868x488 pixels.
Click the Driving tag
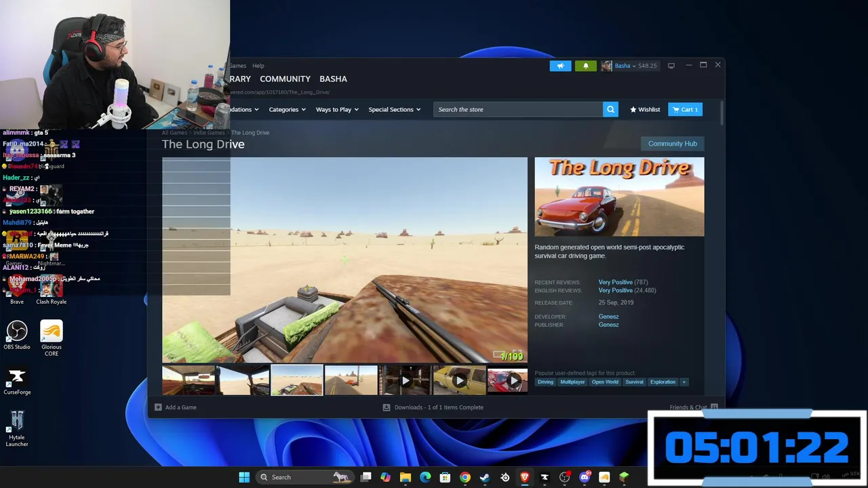point(545,382)
